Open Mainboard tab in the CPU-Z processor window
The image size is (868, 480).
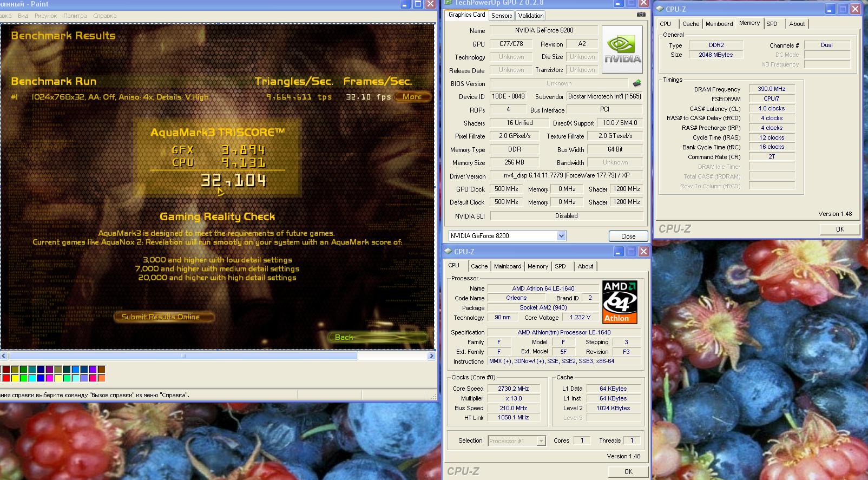coord(508,266)
